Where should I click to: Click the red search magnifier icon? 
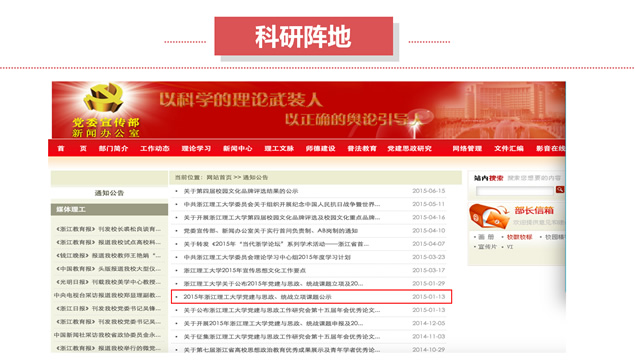point(560,190)
